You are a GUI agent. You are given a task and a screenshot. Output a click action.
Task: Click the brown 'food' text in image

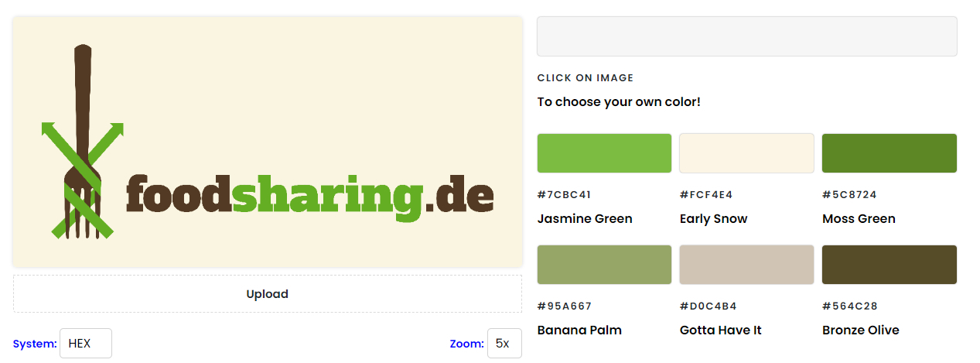coord(179,194)
